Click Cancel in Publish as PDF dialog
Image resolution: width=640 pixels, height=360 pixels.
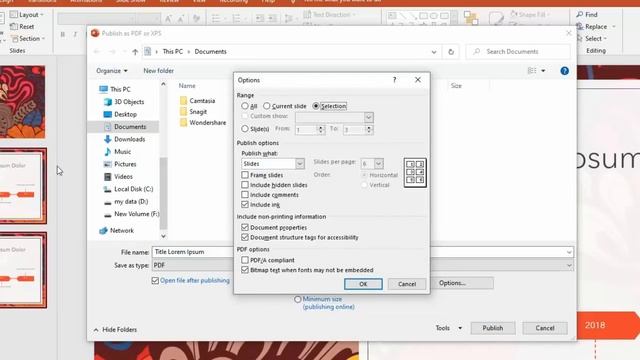(545, 328)
